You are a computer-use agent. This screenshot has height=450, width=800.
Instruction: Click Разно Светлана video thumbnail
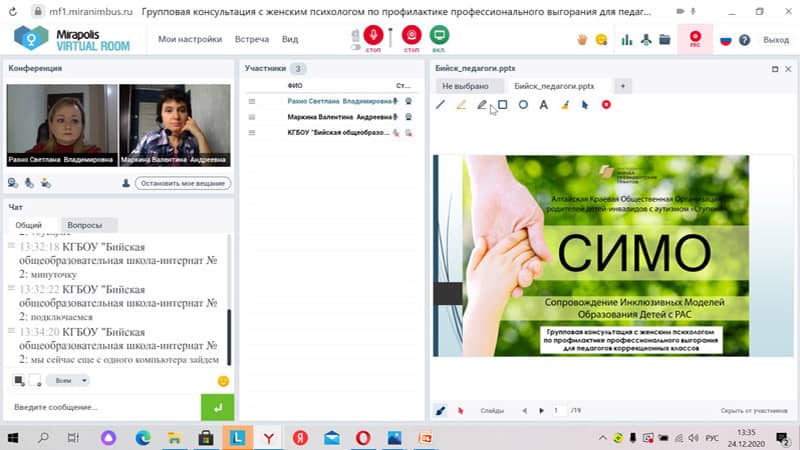(x=62, y=125)
